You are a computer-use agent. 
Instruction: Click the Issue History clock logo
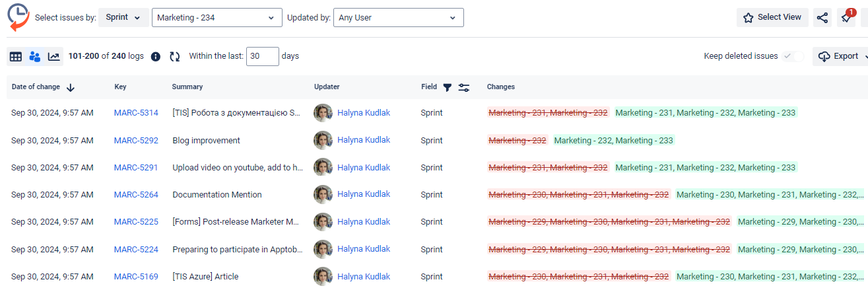coord(18,17)
